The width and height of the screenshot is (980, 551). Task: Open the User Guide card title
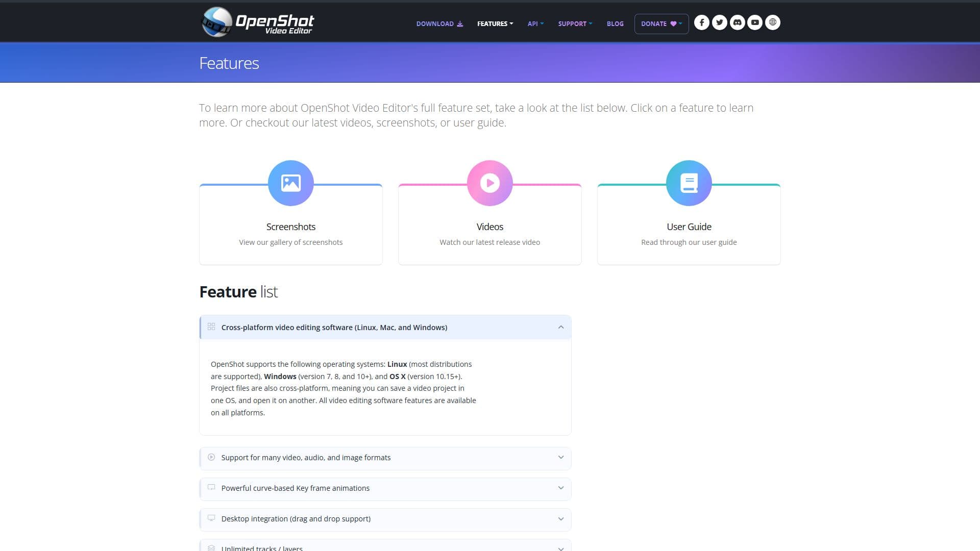coord(689,227)
